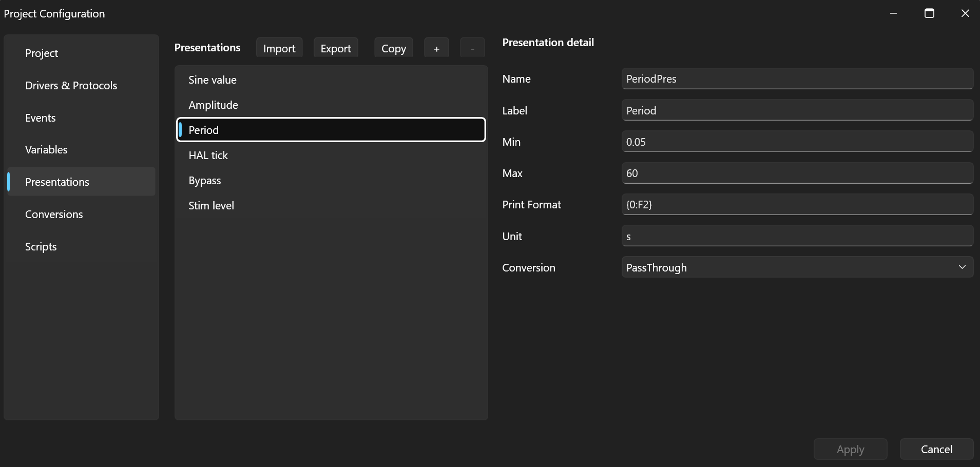Image resolution: width=980 pixels, height=467 pixels.
Task: Go to Drivers & Protocols section
Action: (x=81, y=86)
